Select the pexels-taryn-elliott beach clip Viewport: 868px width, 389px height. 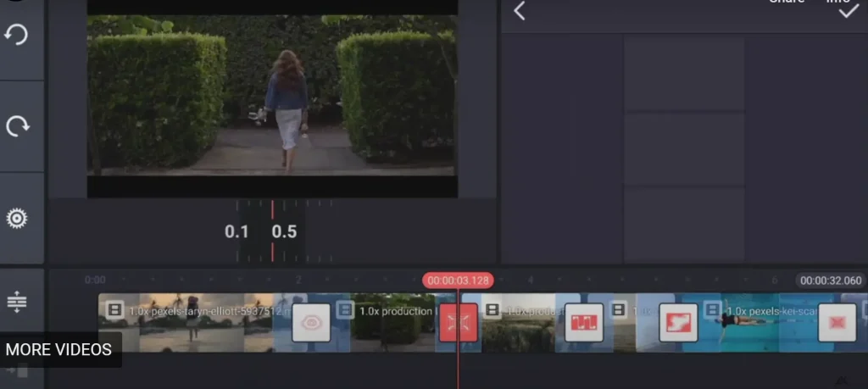tap(195, 325)
